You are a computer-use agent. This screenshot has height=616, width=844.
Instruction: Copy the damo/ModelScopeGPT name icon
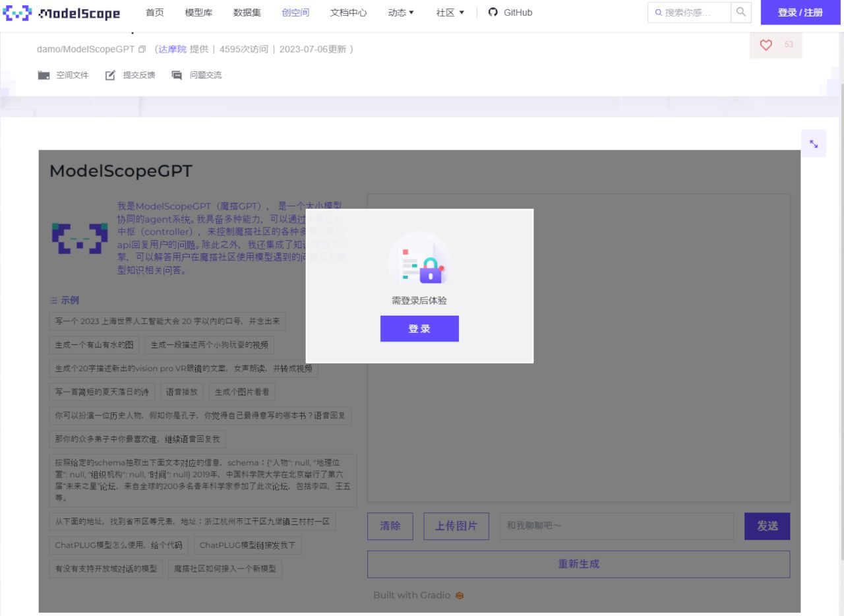click(x=142, y=49)
